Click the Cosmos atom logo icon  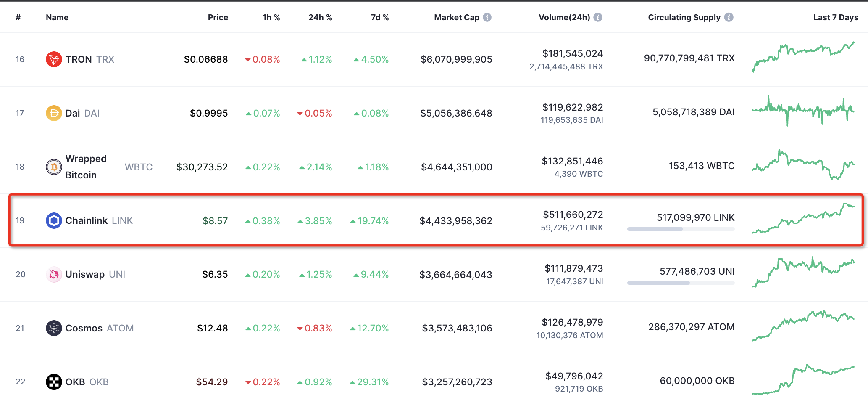point(54,328)
